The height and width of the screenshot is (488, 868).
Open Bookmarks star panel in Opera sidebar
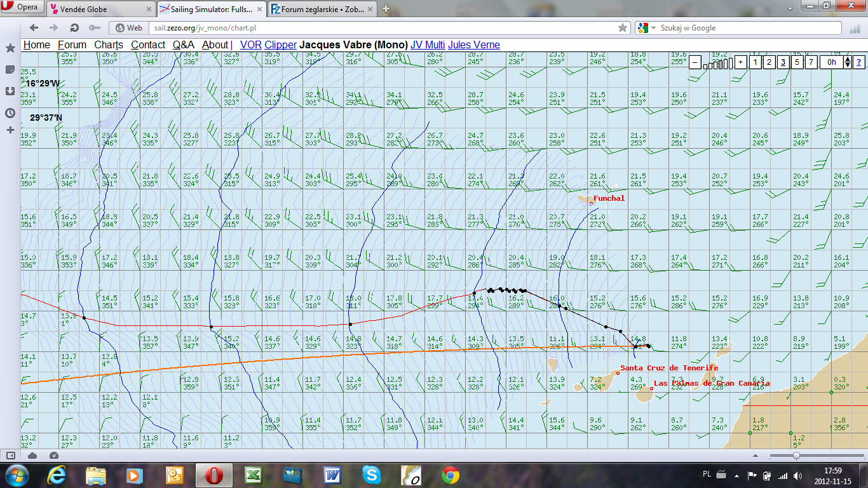10,48
